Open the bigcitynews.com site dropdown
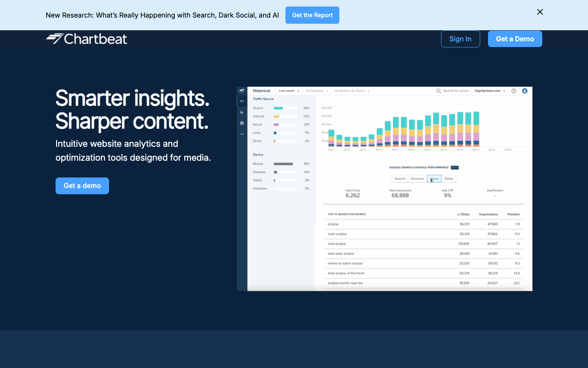 click(490, 91)
